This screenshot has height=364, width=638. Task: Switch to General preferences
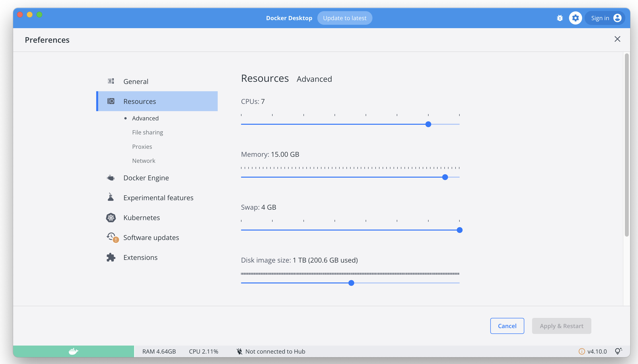pyautogui.click(x=136, y=81)
